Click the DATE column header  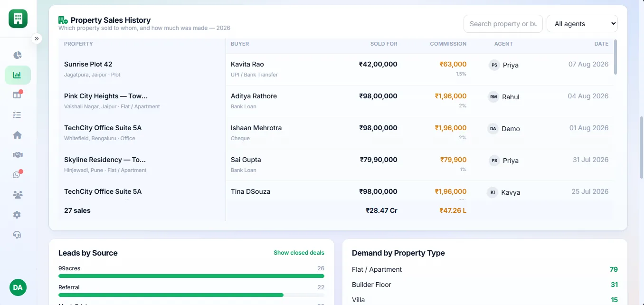point(601,44)
